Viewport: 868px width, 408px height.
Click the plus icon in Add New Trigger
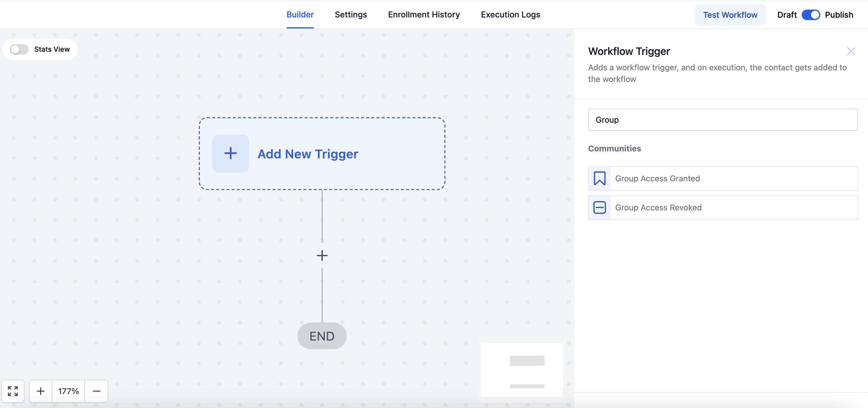point(230,153)
